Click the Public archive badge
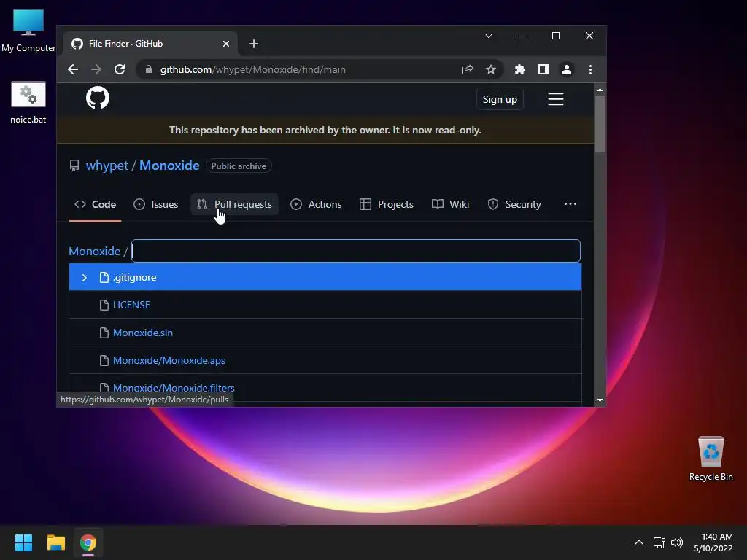 [239, 166]
